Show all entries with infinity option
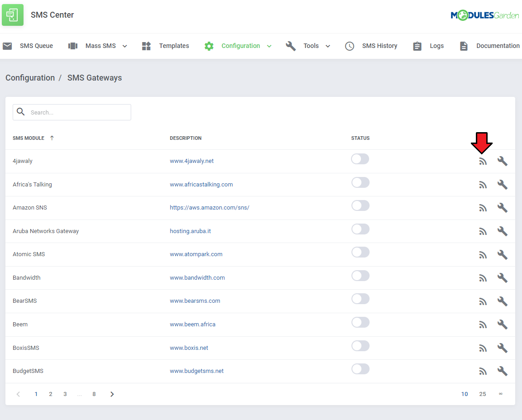 click(x=500, y=394)
